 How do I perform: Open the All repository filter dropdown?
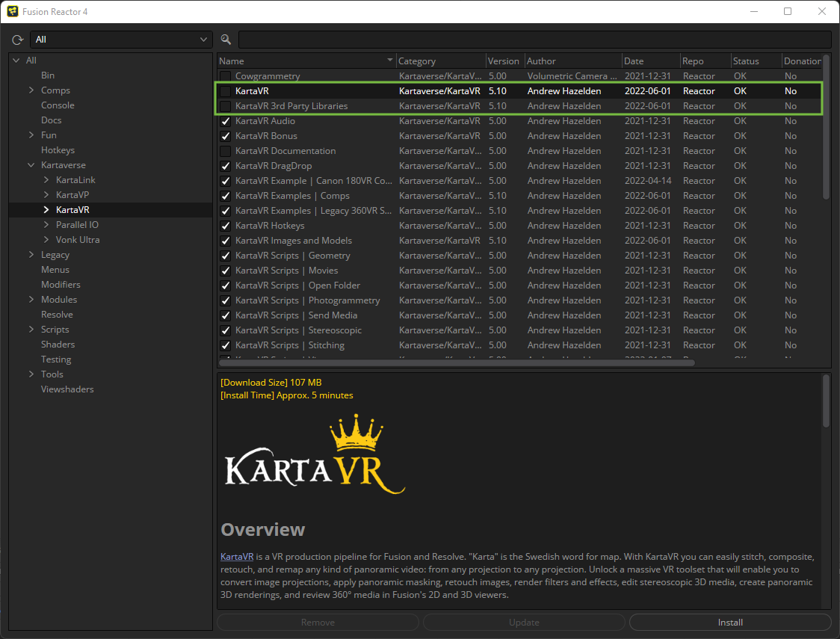121,40
